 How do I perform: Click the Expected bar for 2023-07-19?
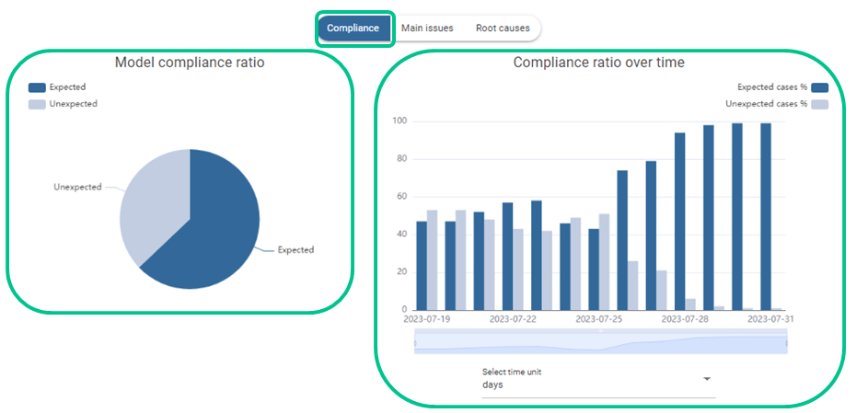[422, 265]
